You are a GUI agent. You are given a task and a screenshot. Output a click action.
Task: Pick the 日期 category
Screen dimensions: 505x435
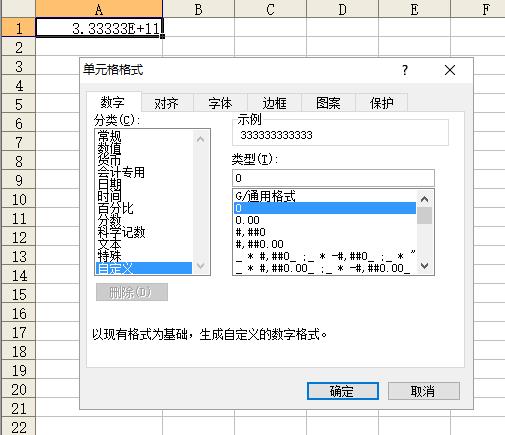[144, 184]
